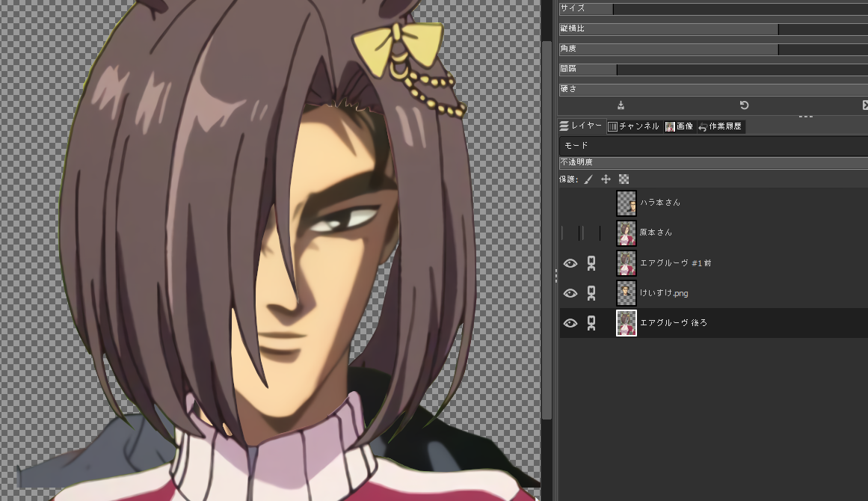Toggle the chain link for エアグルーヴ 後ろ
The width and height of the screenshot is (868, 501).
(591, 323)
